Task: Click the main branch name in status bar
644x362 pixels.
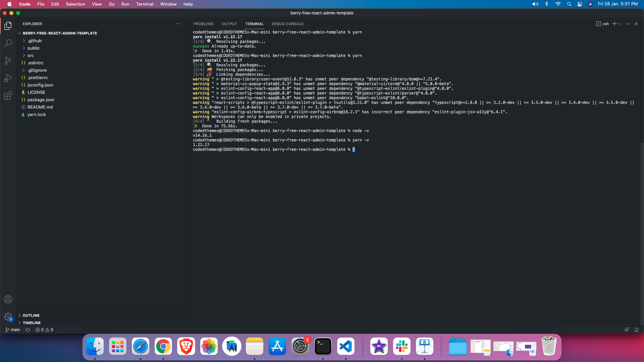Action: click(15, 330)
